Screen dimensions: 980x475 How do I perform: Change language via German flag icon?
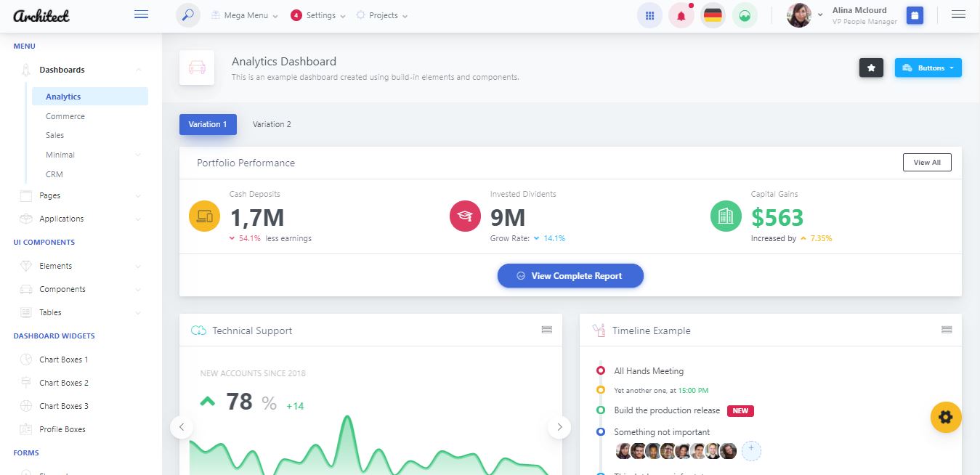[713, 15]
